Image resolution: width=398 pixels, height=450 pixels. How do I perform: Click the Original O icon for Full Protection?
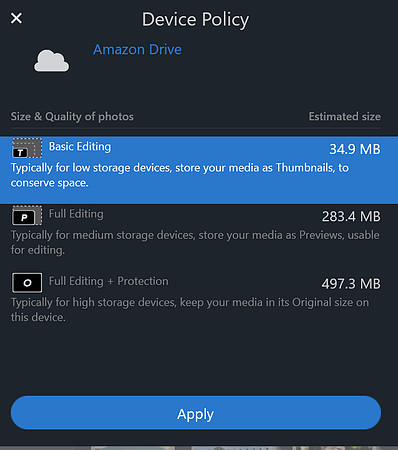point(27,283)
